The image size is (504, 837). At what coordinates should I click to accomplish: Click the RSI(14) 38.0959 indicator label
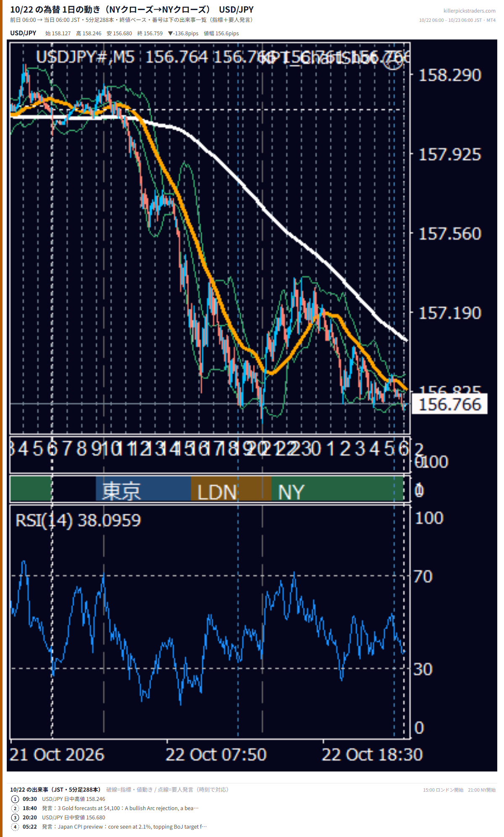[x=78, y=520]
